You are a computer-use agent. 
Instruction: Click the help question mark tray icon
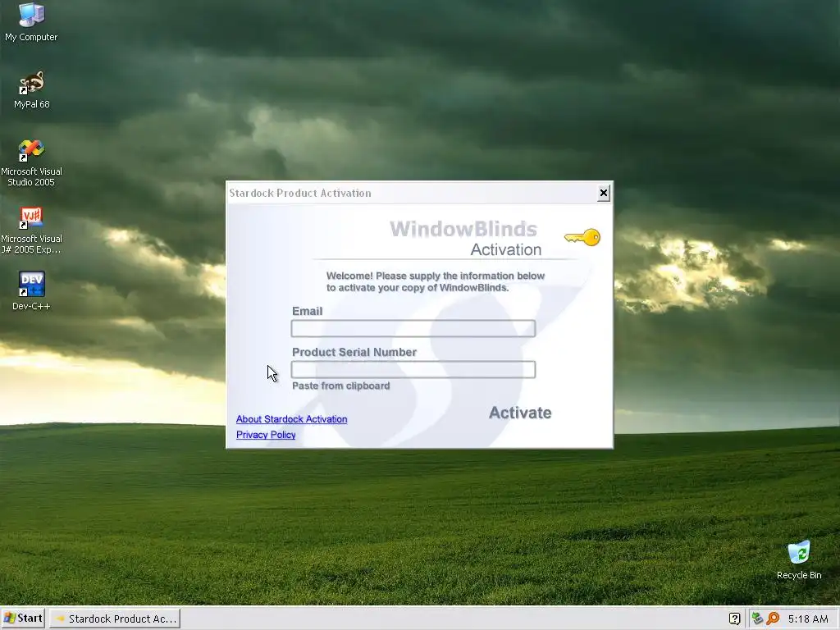(734, 619)
